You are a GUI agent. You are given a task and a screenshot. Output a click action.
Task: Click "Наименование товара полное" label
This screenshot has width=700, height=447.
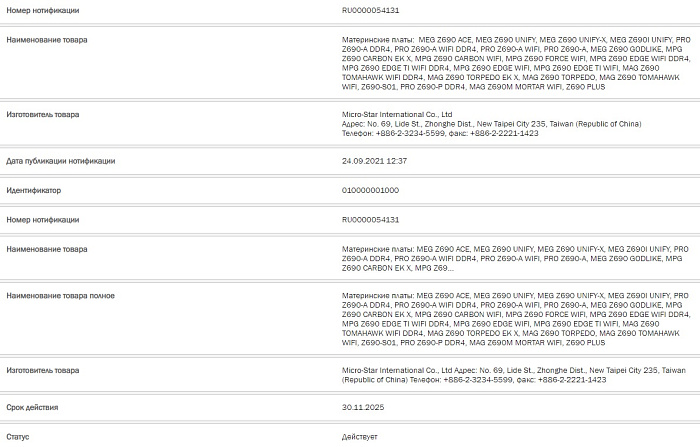60,296
